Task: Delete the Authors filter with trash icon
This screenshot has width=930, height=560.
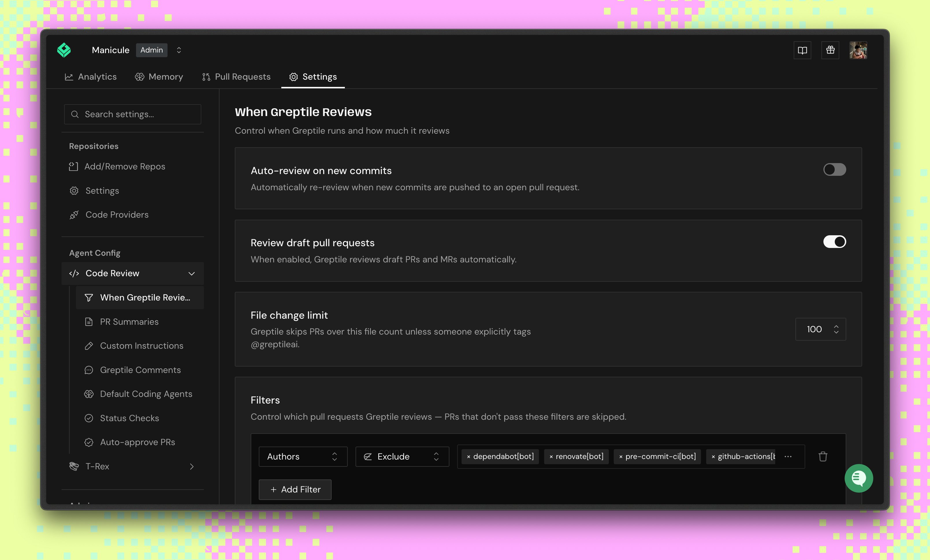Action: (823, 457)
